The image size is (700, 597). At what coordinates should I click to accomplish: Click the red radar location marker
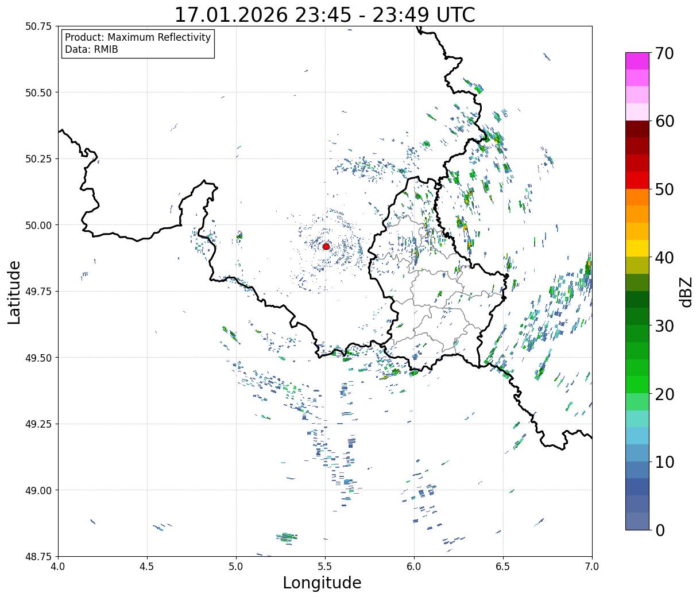326,246
